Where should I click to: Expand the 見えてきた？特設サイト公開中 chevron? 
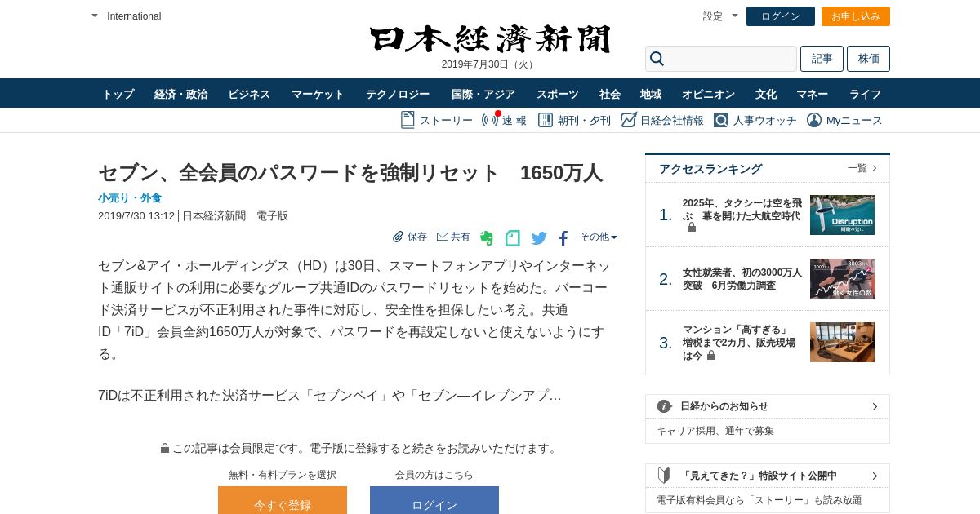point(875,476)
